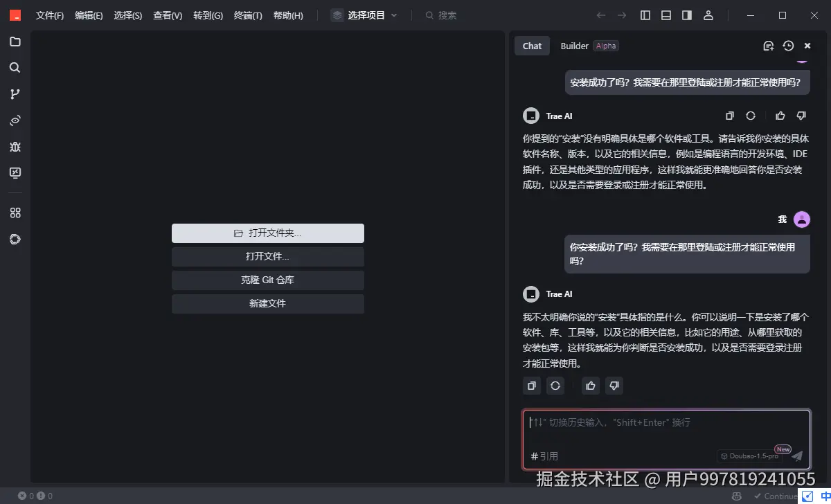Viewport: 831px width, 504px height.
Task: Click the 新建文件 button
Action: [267, 303]
